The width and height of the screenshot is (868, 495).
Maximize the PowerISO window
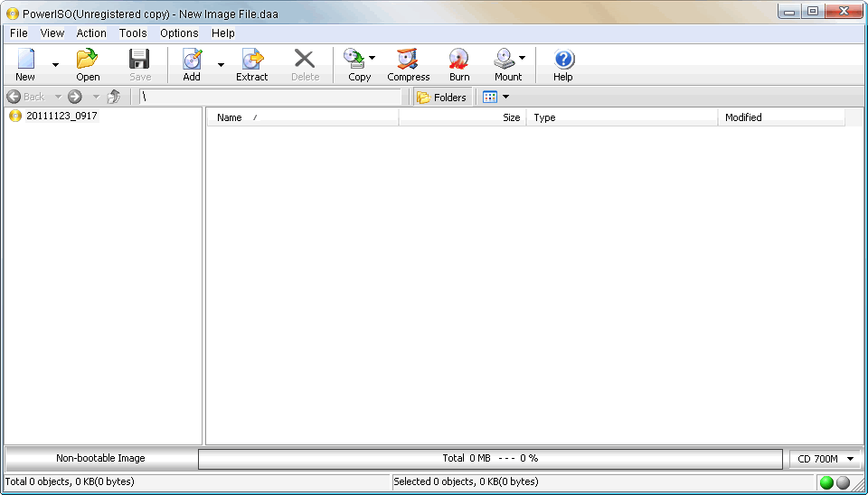tap(813, 11)
